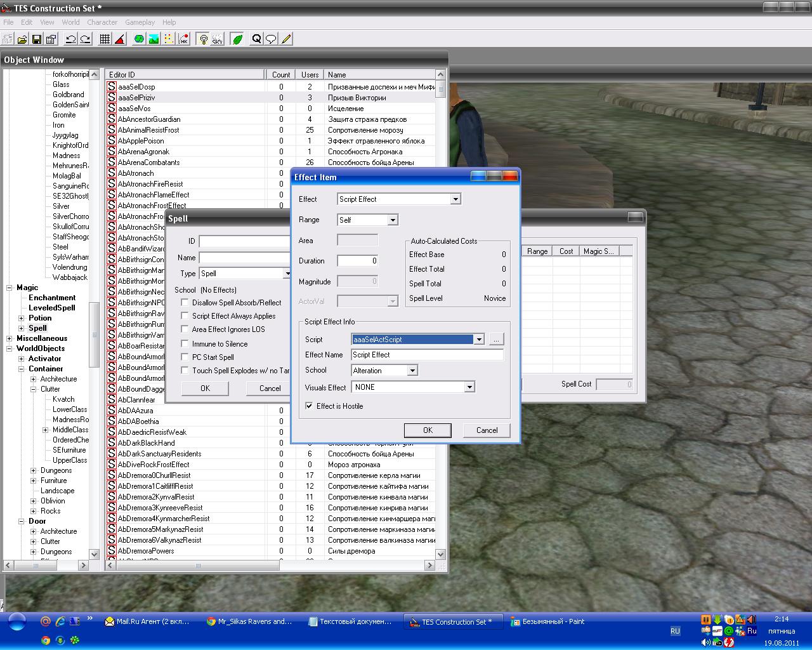Expand the Potion tree node
812x650 pixels.
pos(21,318)
